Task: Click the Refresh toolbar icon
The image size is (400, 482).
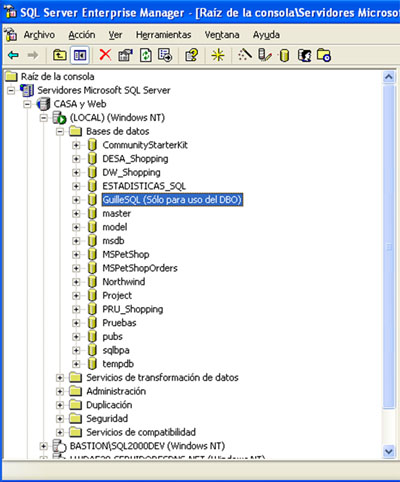Action: pos(145,55)
